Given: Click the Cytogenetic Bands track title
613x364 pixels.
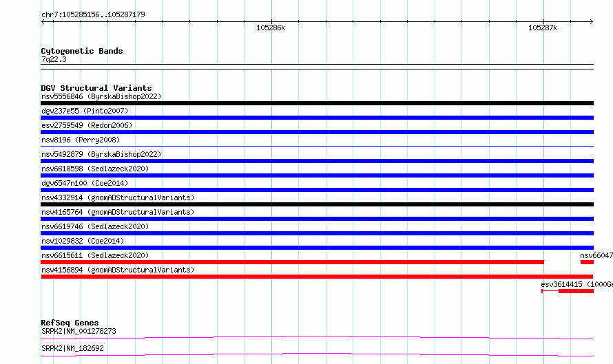Looking at the screenshot, I should 82,51.
